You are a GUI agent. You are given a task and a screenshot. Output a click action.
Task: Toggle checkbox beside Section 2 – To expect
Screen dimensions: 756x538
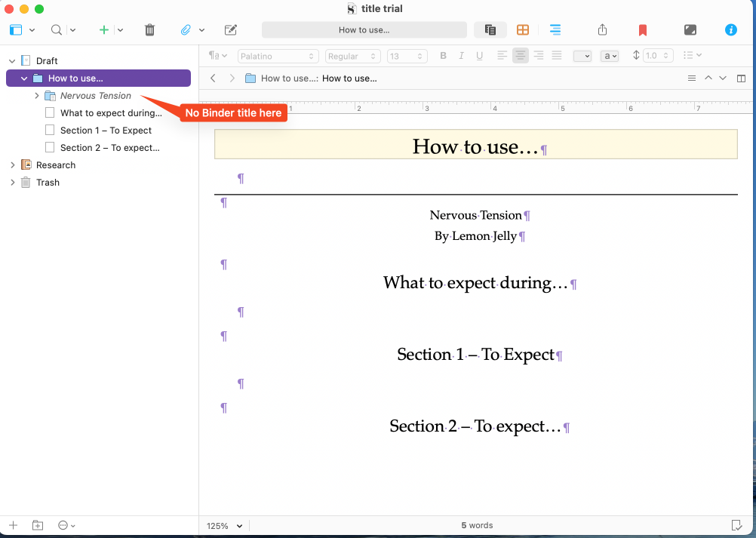tap(50, 148)
